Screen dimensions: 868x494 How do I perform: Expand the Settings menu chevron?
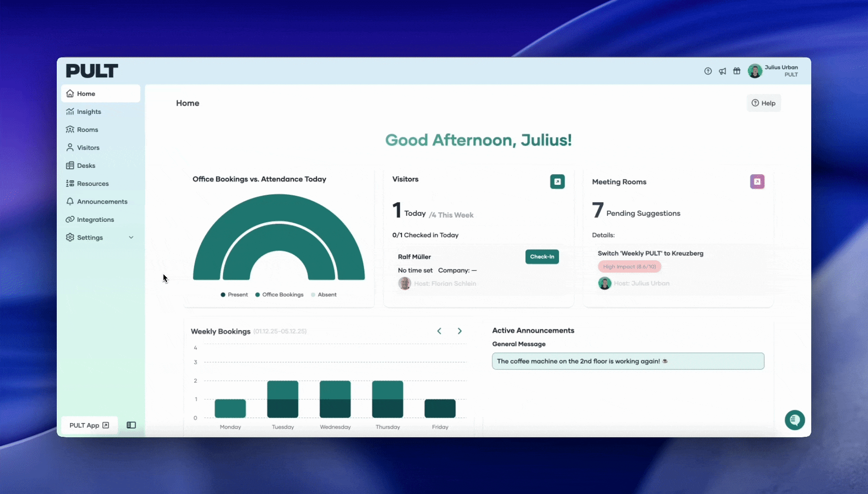[131, 237]
